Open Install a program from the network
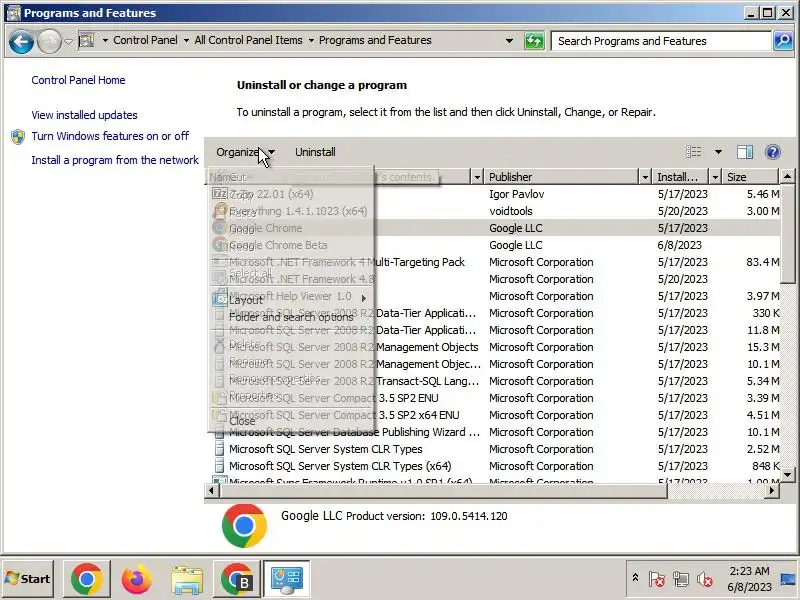Screen dimensions: 800x600 [x=115, y=160]
